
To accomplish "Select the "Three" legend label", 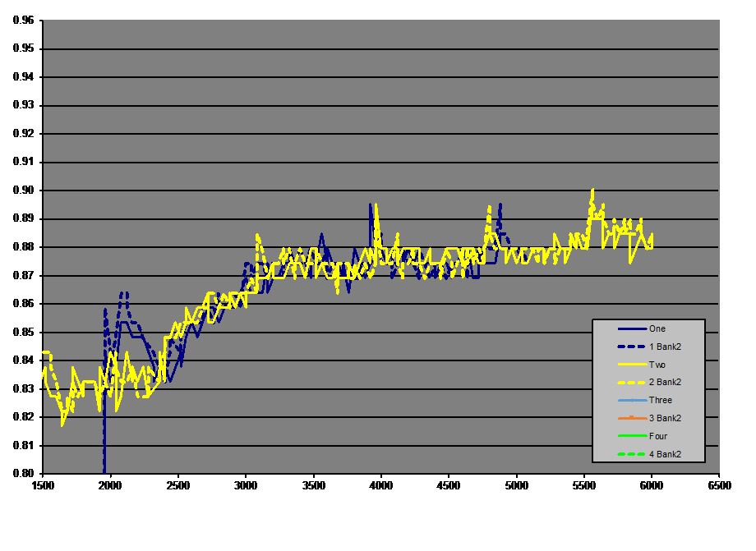I will (x=660, y=400).
